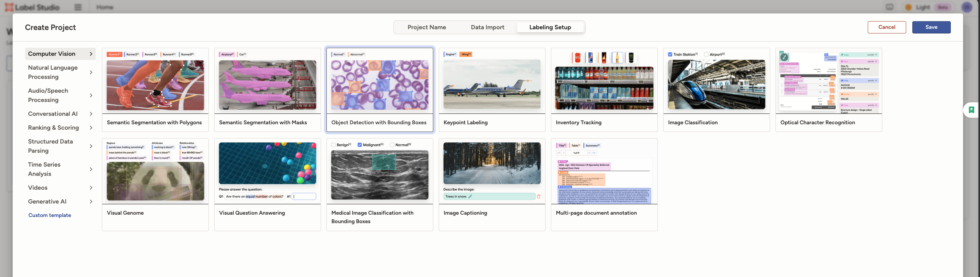Check the Airport checkbox
The width and height of the screenshot is (980, 277).
tap(706, 55)
